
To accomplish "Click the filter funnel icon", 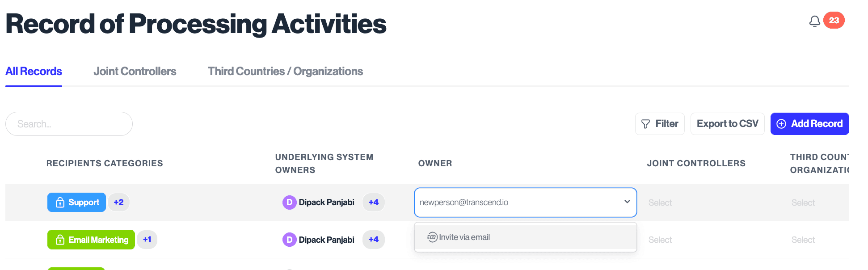I will (x=645, y=124).
